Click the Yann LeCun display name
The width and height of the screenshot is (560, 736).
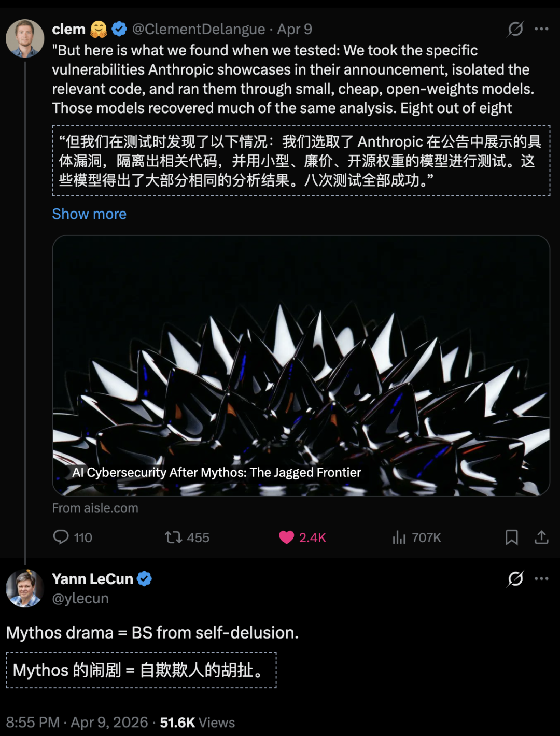coord(92,579)
